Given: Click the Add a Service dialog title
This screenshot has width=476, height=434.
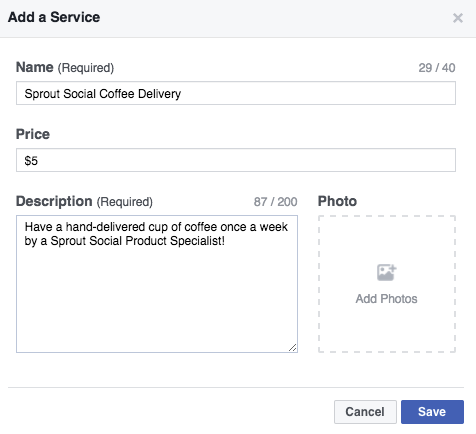Looking at the screenshot, I should [x=54, y=17].
